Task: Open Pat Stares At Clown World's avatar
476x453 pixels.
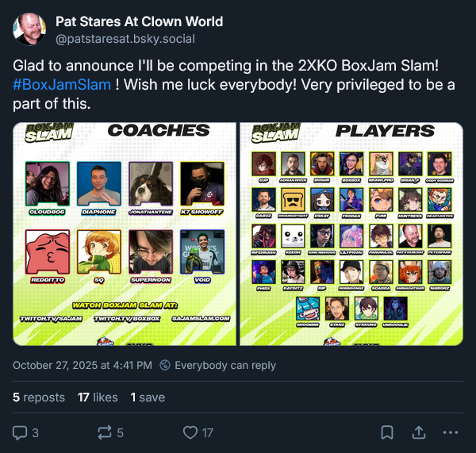Action: tap(29, 29)
